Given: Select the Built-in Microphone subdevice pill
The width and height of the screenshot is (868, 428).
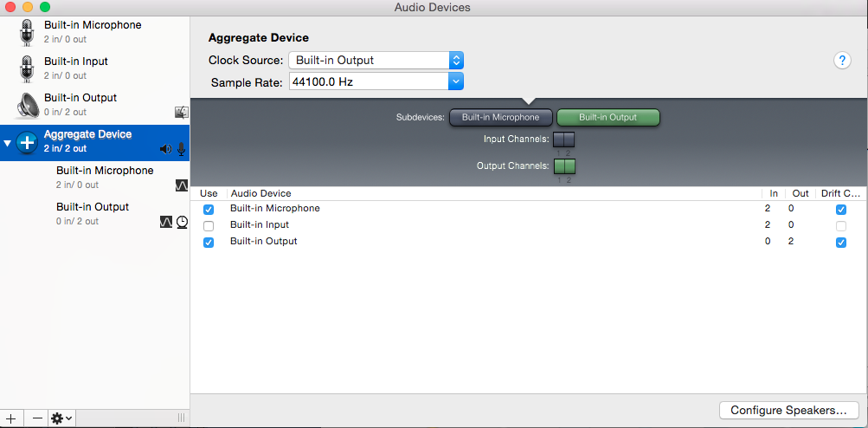Looking at the screenshot, I should point(500,118).
